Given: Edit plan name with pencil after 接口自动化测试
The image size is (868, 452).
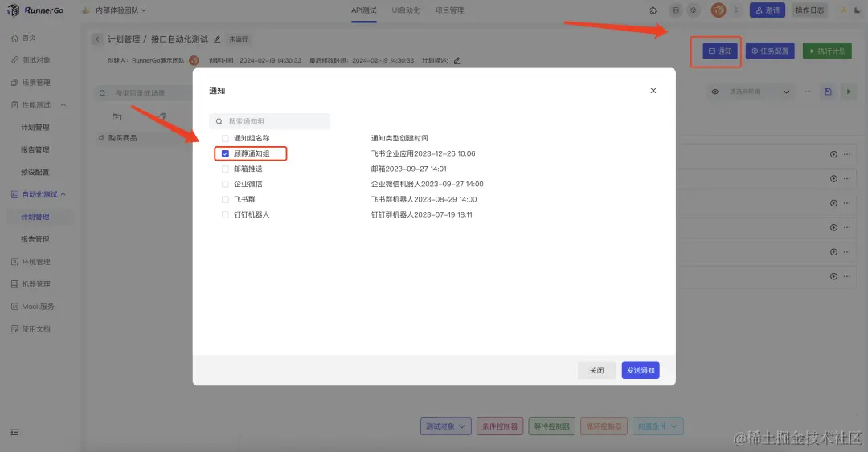Looking at the screenshot, I should click(217, 39).
